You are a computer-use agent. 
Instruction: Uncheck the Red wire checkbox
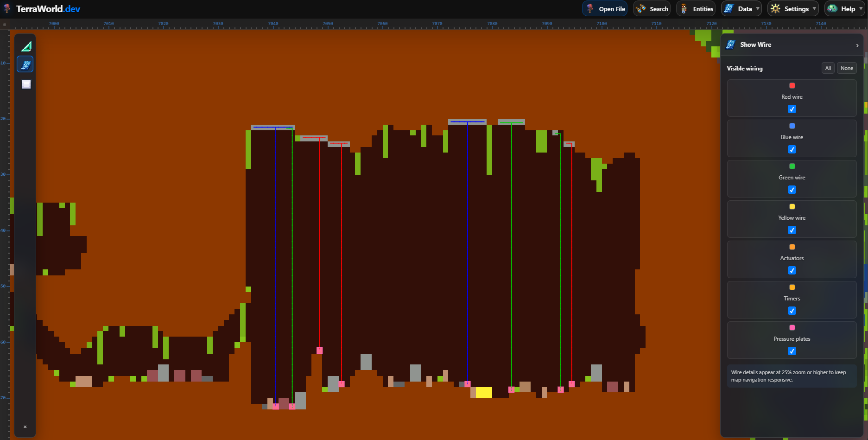pos(792,109)
